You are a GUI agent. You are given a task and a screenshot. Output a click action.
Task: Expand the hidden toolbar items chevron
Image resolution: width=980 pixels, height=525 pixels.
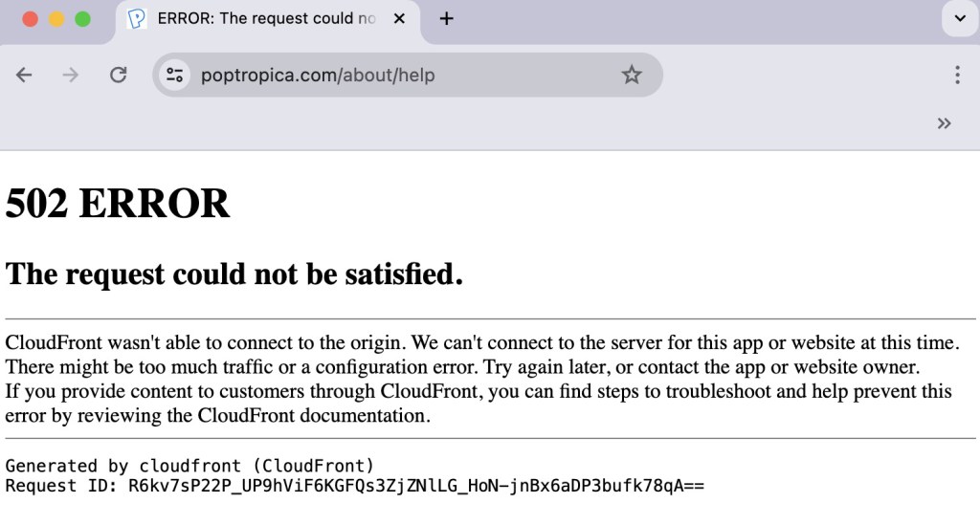pyautogui.click(x=945, y=122)
